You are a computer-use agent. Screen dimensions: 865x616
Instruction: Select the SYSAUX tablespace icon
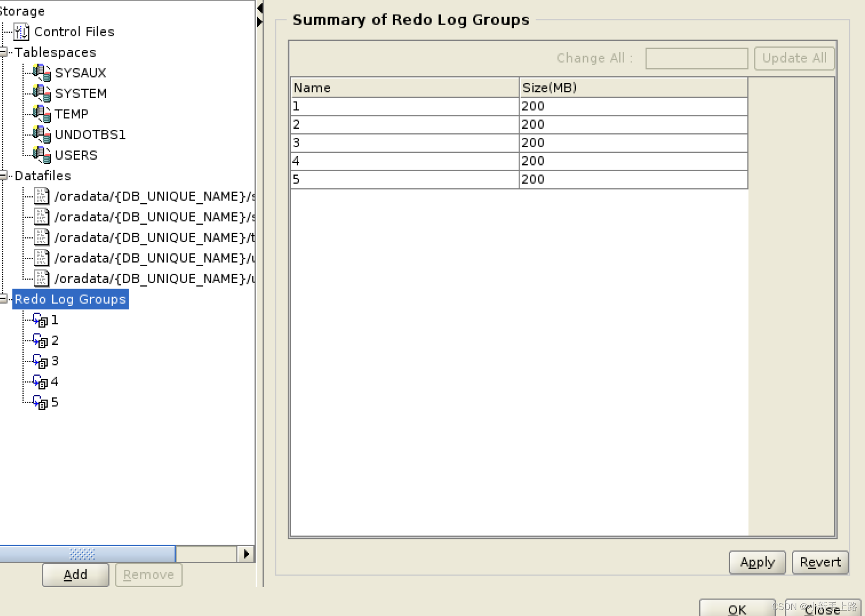[42, 73]
